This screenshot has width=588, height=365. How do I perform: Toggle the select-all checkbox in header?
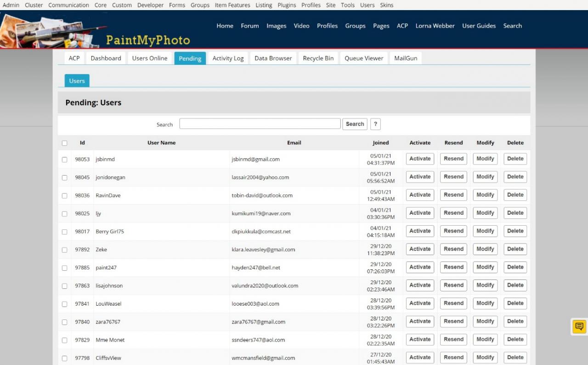click(x=64, y=143)
